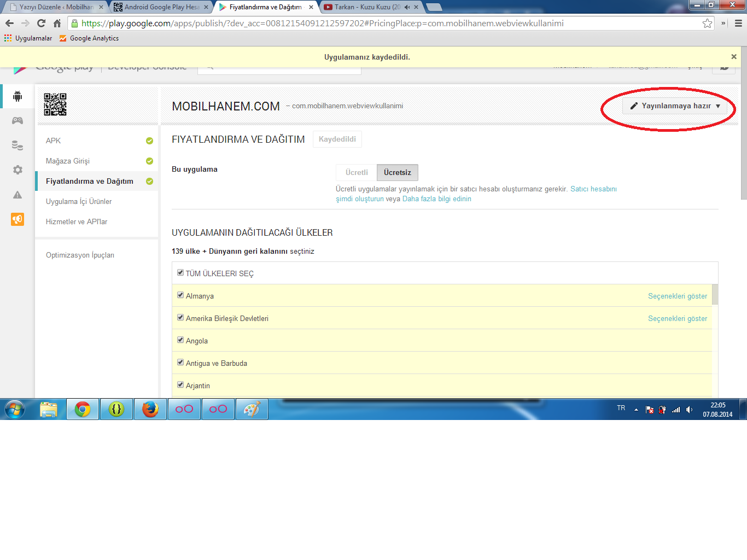Viewport: 747px width, 560px height.
Task: Open the Windows Start button
Action: coord(15,409)
